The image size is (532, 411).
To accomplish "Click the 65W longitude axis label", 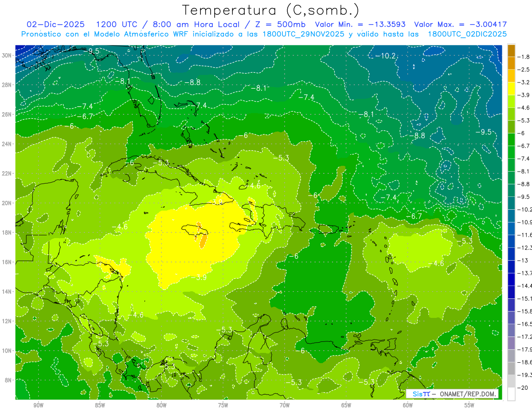I will pos(346,405).
